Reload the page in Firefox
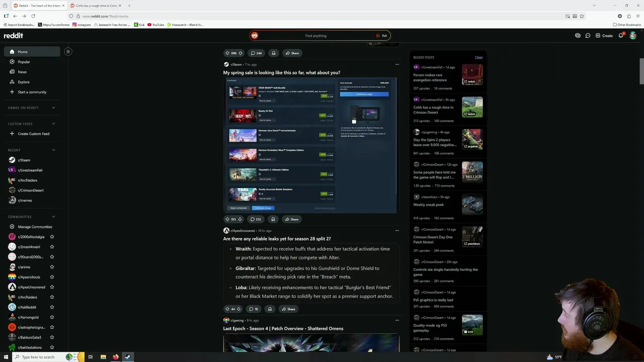This screenshot has width=644, height=362. coord(33,16)
